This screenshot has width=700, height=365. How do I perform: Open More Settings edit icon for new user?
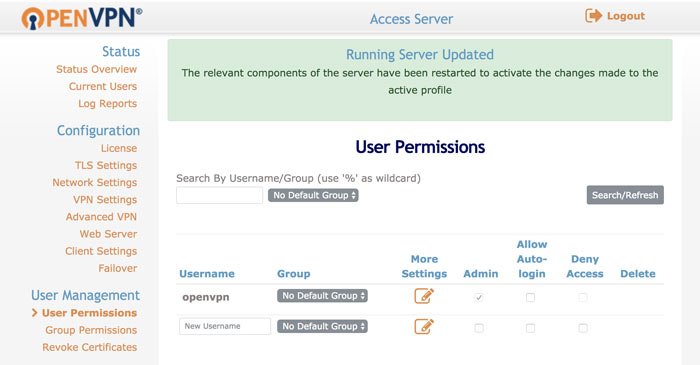[x=424, y=327]
